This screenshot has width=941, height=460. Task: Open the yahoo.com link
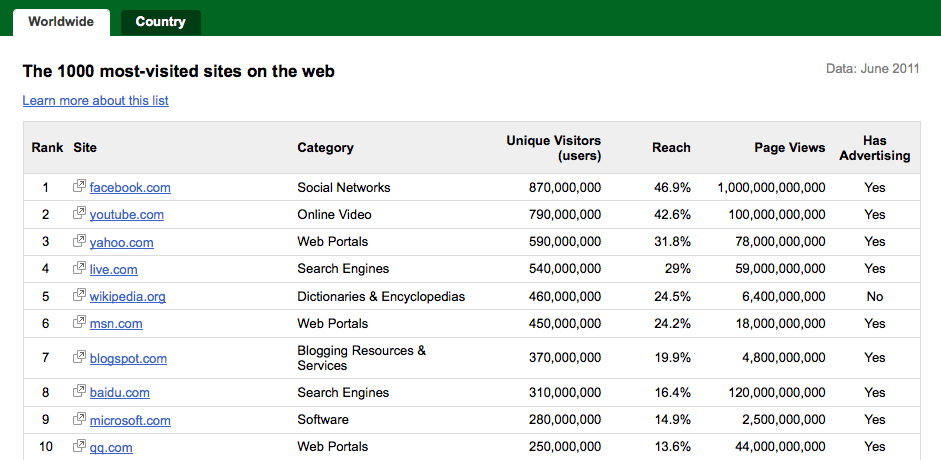tap(122, 242)
